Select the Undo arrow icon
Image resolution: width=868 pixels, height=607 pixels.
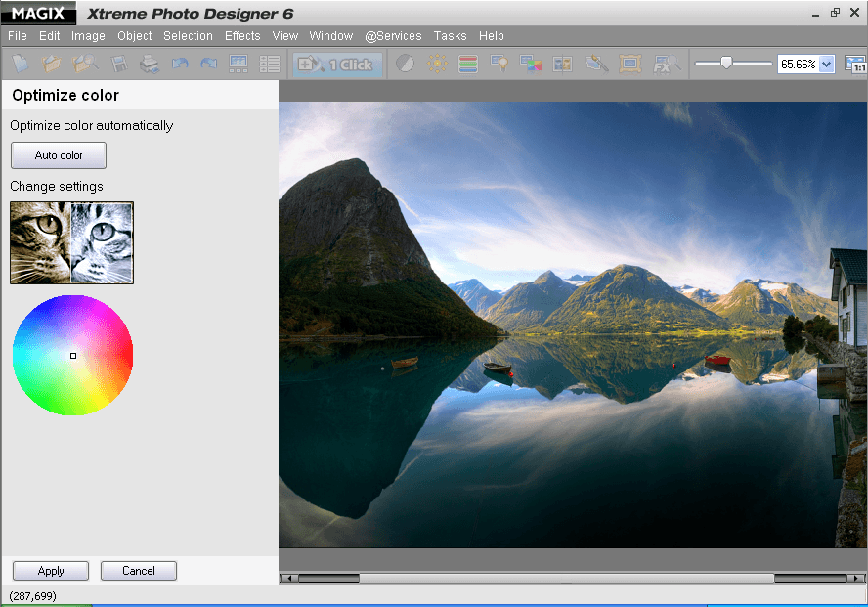(x=181, y=63)
